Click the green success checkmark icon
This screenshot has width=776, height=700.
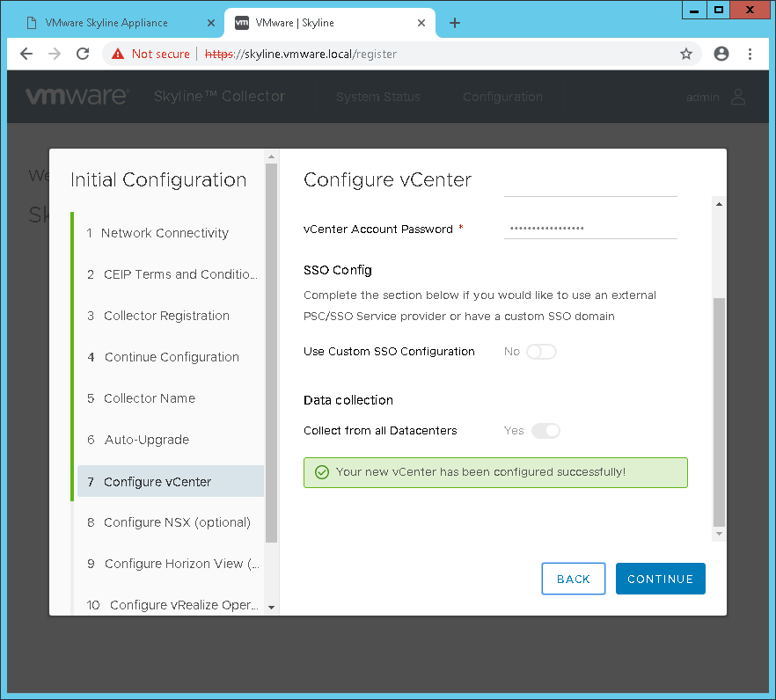pos(322,472)
